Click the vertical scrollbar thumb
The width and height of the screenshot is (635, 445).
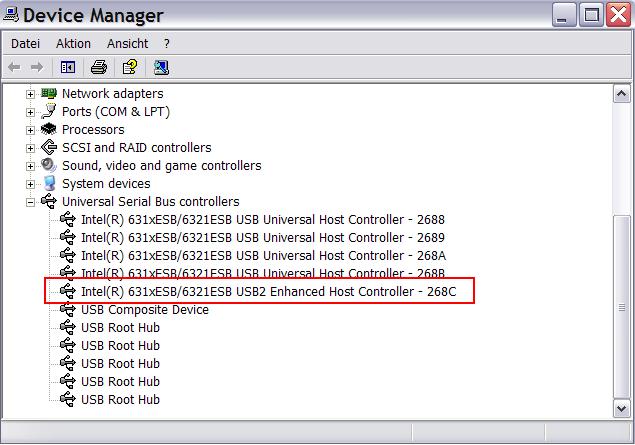[622, 307]
